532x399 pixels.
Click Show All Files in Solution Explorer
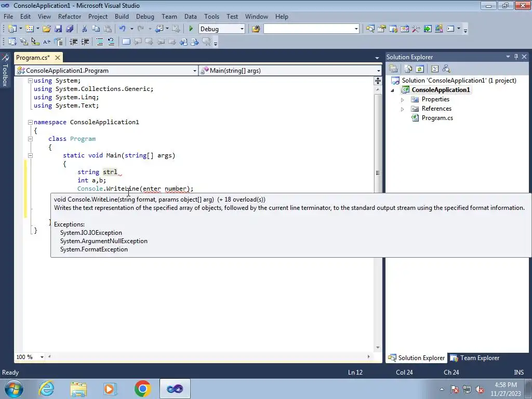pos(408,69)
